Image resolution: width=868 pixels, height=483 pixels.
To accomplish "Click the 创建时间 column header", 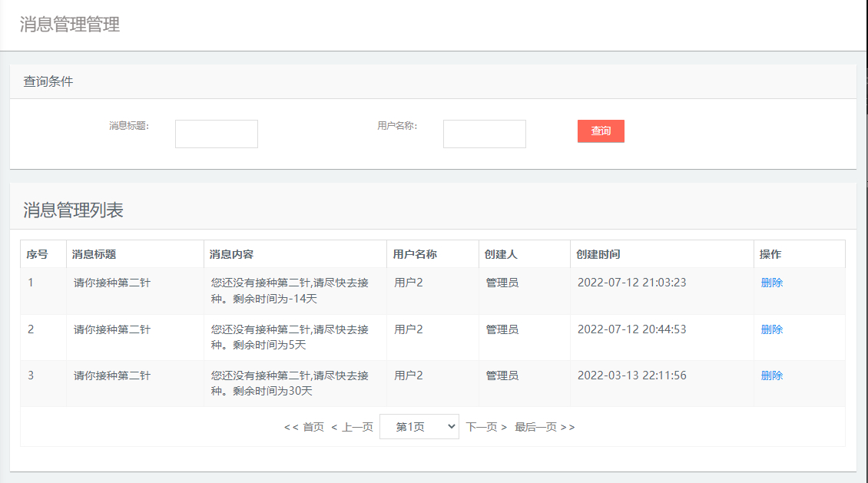I will tap(598, 253).
